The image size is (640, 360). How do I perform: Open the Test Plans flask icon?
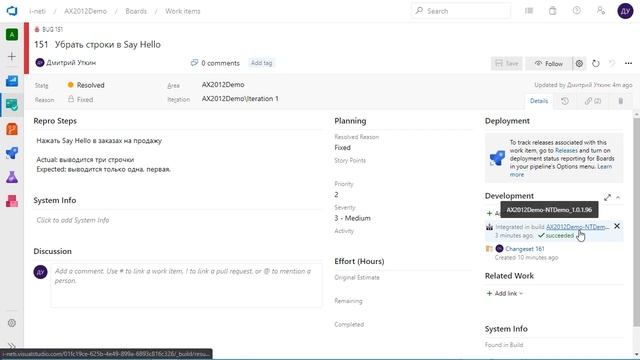pos(12,177)
